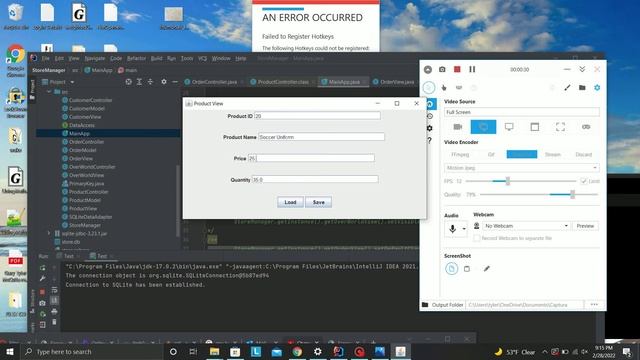Viewport: 640px width, 360px height.
Task: Switch to ProductController.class editor tab
Action: (x=283, y=82)
